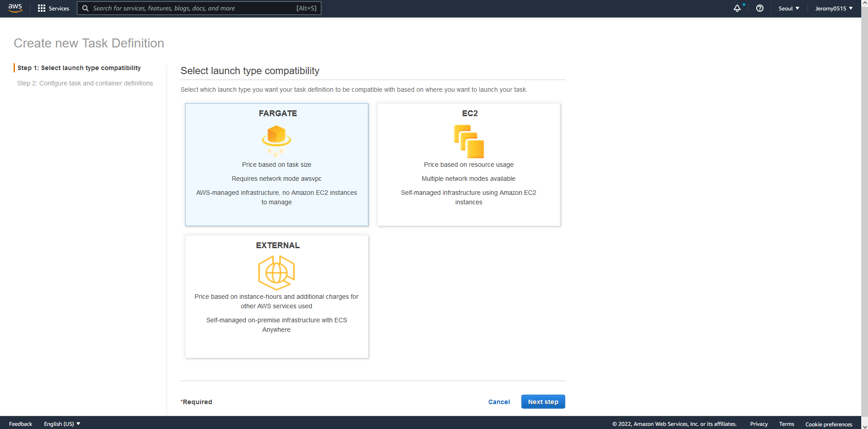Click the "*Required" note
Image resolution: width=868 pixels, height=429 pixels.
click(x=196, y=402)
